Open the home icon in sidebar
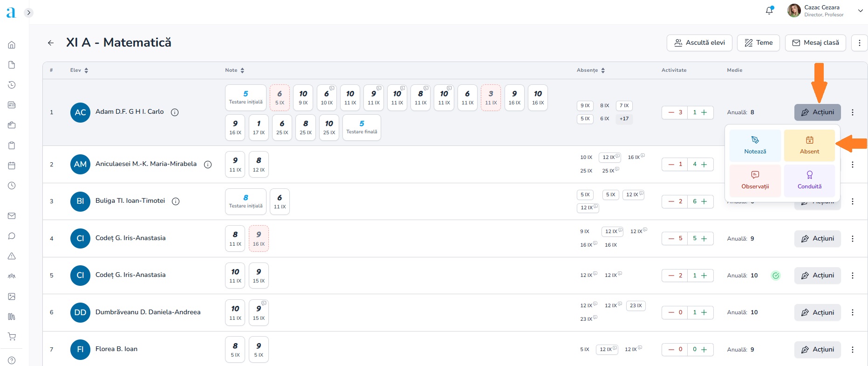 [12, 45]
